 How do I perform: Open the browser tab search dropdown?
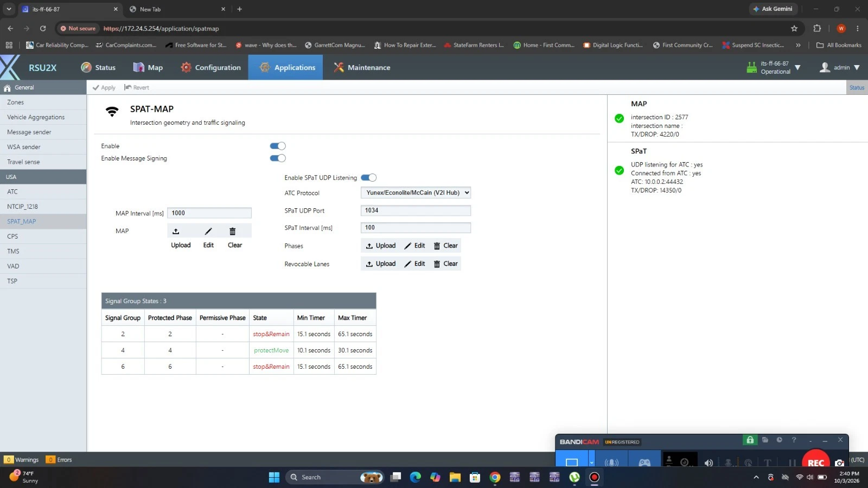(x=9, y=9)
